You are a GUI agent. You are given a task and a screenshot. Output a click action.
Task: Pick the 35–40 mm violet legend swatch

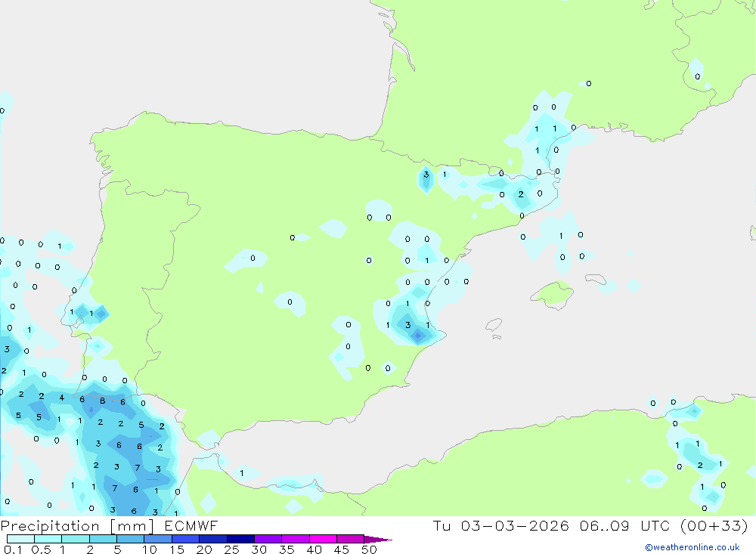point(295,539)
